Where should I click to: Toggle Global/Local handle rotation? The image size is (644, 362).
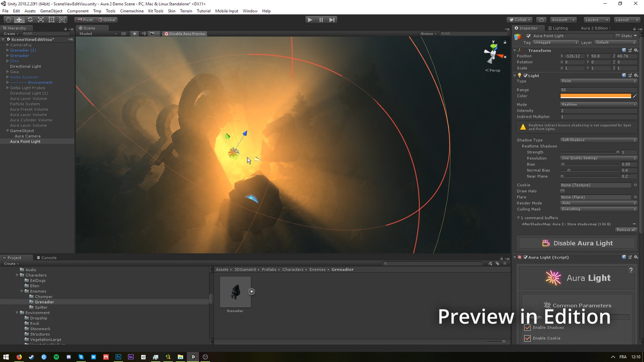point(107,19)
